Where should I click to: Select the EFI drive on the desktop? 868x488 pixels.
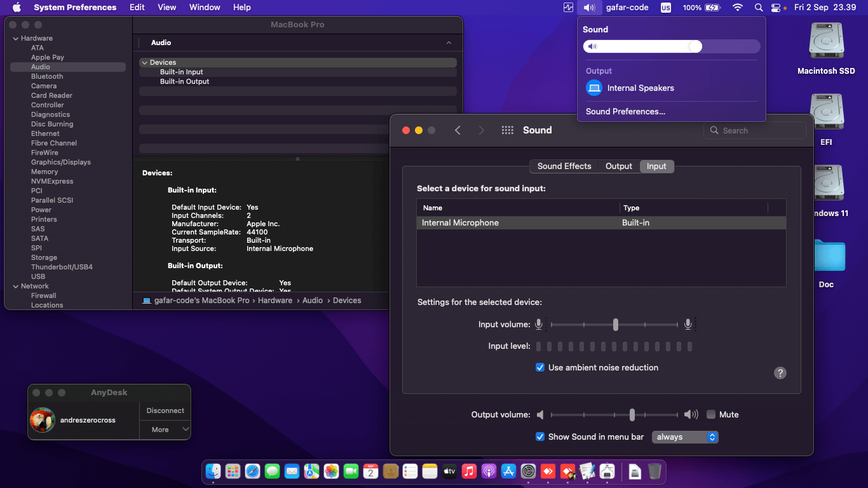826,120
